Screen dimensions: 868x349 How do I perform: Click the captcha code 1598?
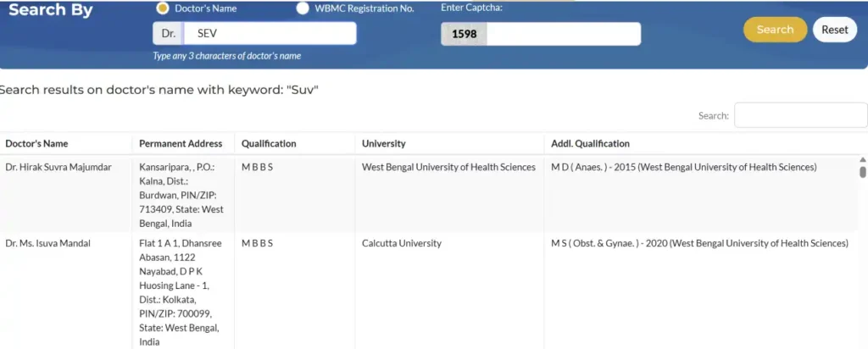(464, 34)
